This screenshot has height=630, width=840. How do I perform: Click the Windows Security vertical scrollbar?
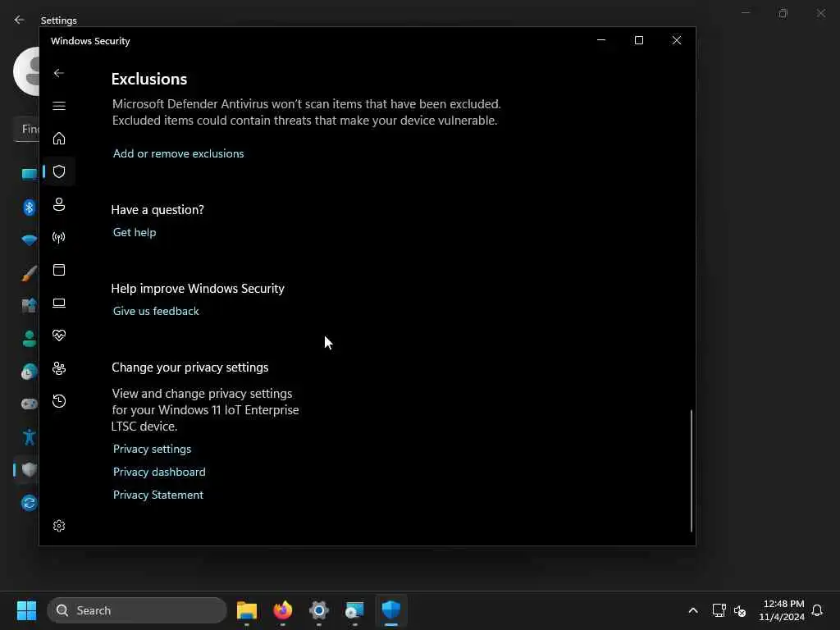[x=691, y=470]
